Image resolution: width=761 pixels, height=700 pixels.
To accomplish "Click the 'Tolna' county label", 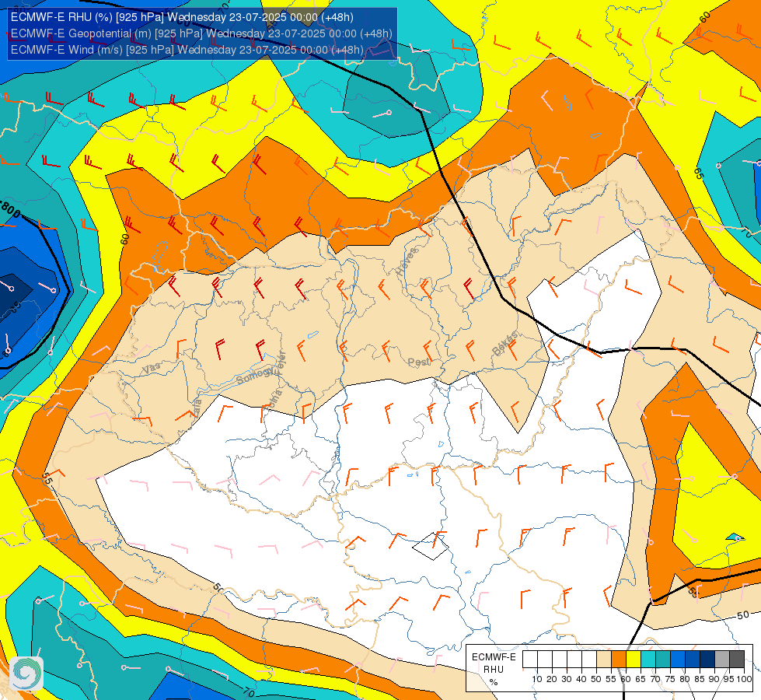I will point(274,400).
